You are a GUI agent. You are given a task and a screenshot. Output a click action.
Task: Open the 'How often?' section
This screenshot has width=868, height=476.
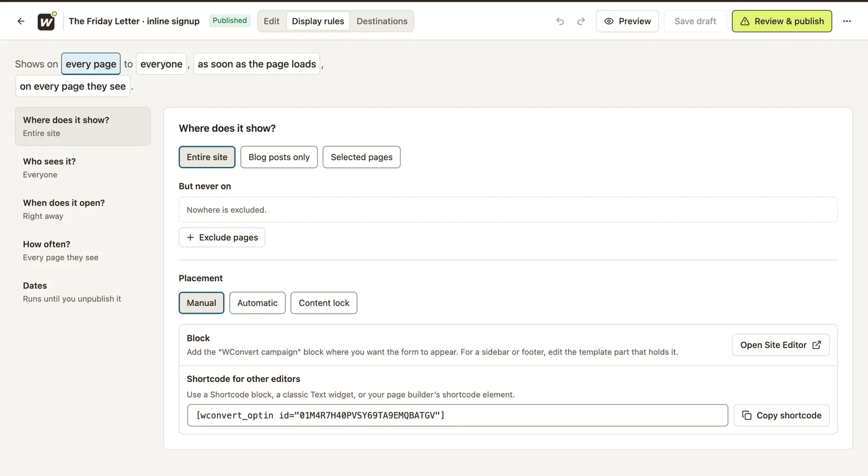83,251
